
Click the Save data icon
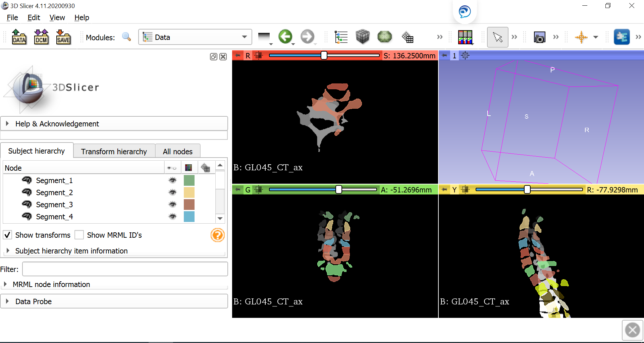pos(63,37)
